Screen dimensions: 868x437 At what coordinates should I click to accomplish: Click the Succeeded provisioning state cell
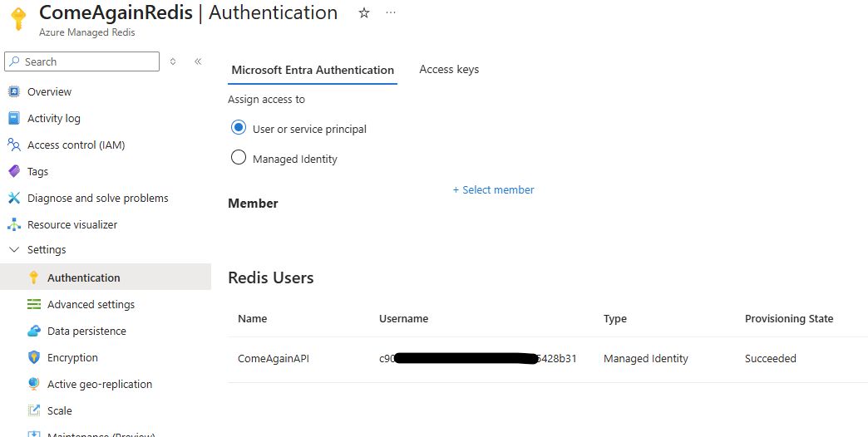point(771,358)
